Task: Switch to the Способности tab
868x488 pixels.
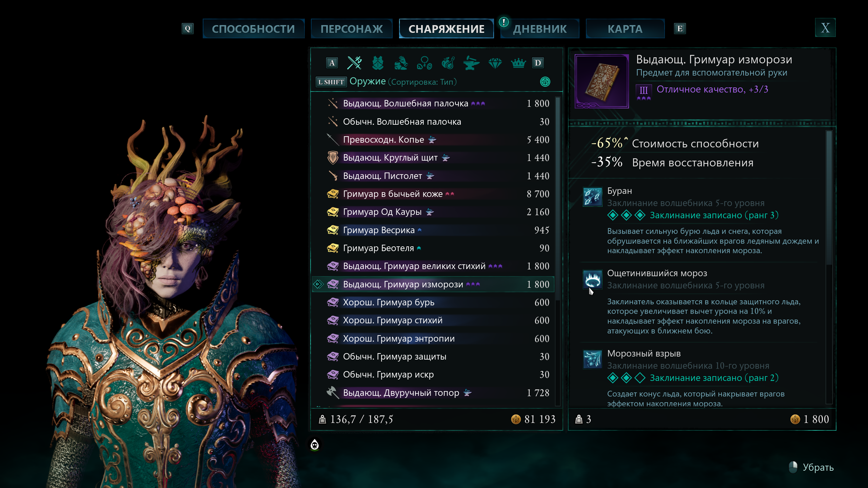Action: coord(253,29)
